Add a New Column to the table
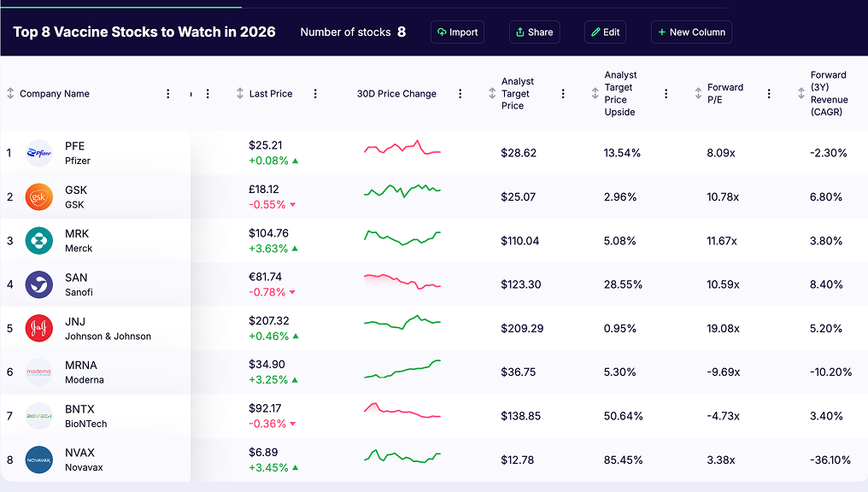Screen dimensions: 868x492 (x=690, y=32)
